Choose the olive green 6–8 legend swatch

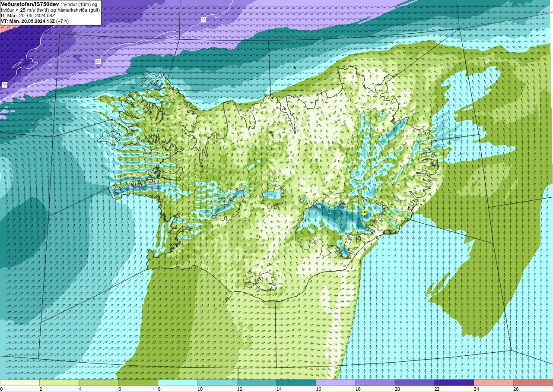(x=138, y=383)
